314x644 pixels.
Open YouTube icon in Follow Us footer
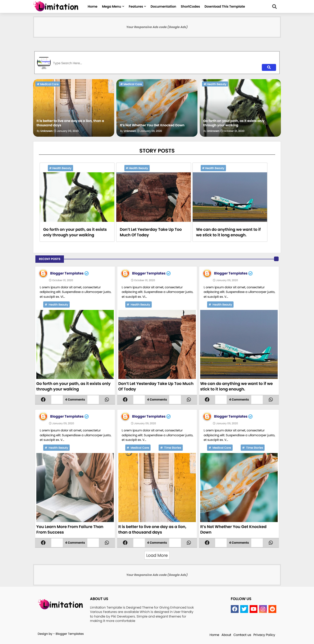[254, 609]
